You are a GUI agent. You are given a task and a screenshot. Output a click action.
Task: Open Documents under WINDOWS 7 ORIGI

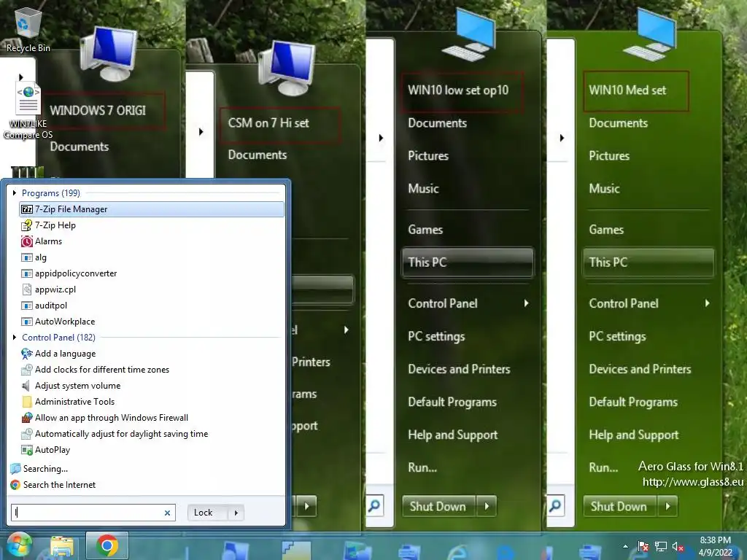[79, 147]
